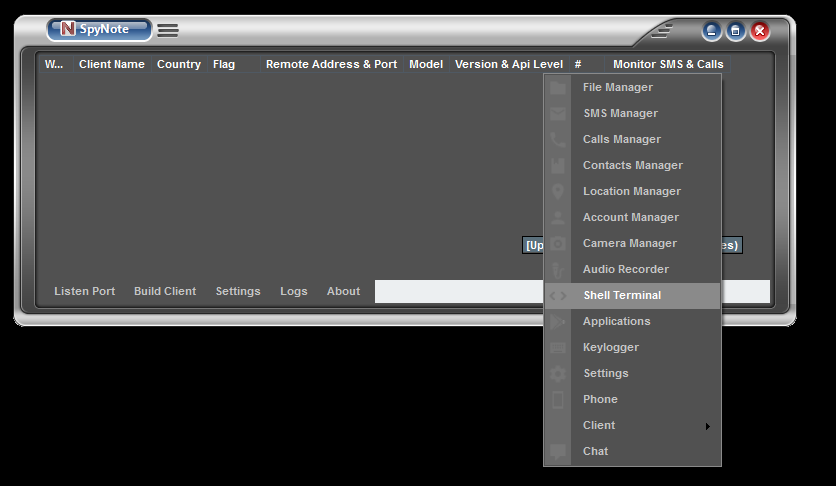Open Account Manager menu entry
836x486 pixels.
[x=632, y=217]
